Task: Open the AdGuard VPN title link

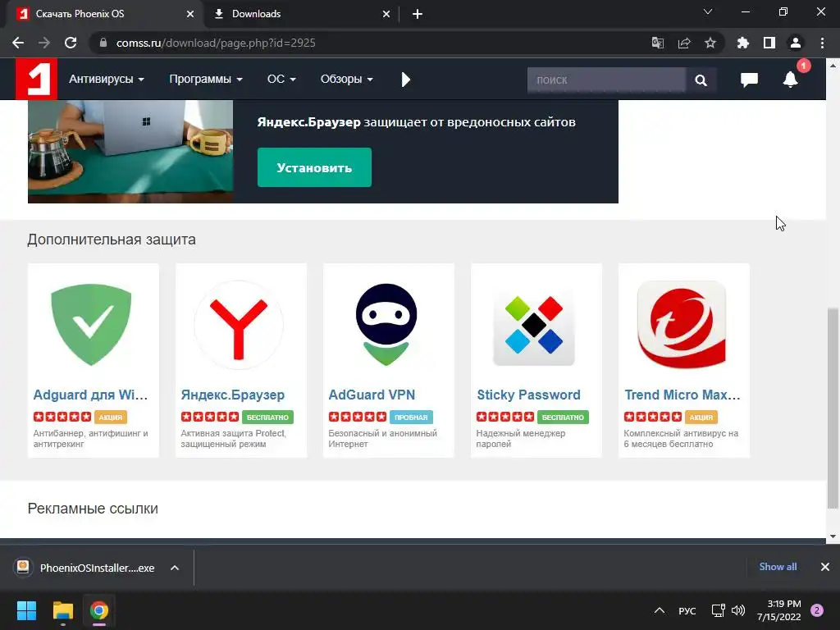Action: (x=372, y=395)
